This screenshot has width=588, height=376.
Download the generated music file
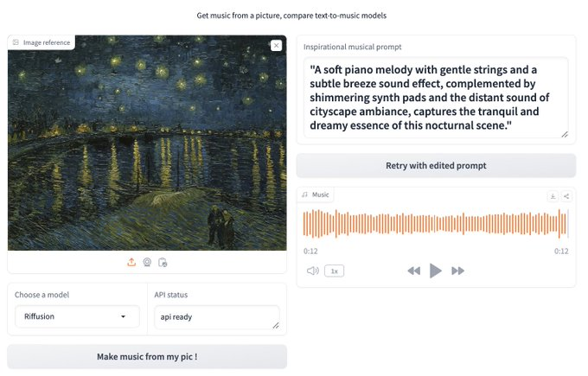click(553, 196)
